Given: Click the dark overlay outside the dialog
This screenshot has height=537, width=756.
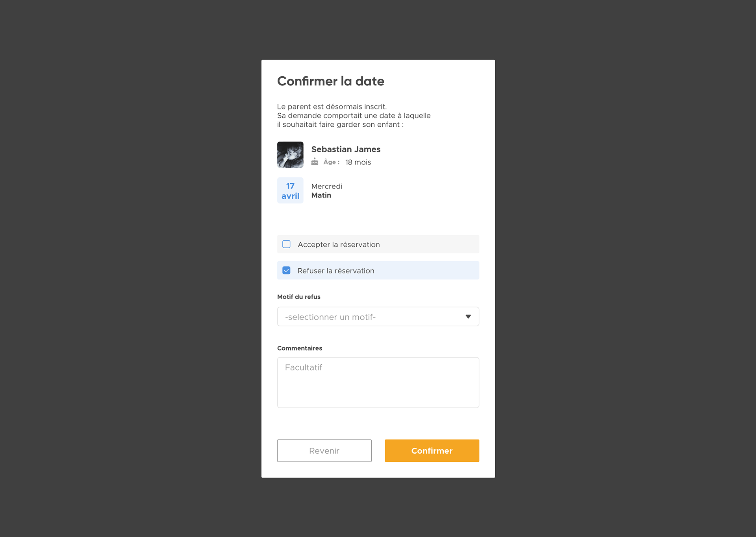Looking at the screenshot, I should point(130,268).
